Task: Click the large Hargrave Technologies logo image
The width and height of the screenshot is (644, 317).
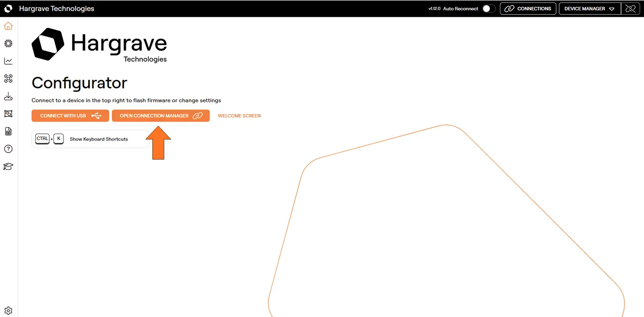Action: coord(99,45)
